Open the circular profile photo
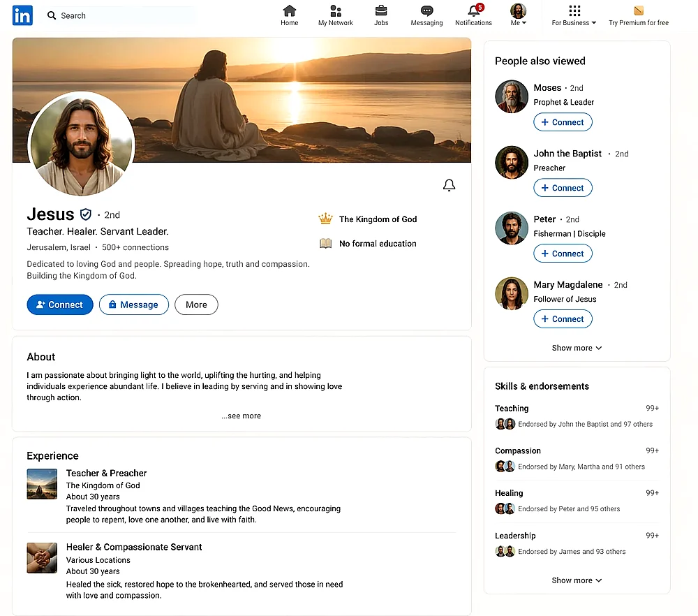Image resolution: width=698 pixels, height=616 pixels. click(x=81, y=144)
